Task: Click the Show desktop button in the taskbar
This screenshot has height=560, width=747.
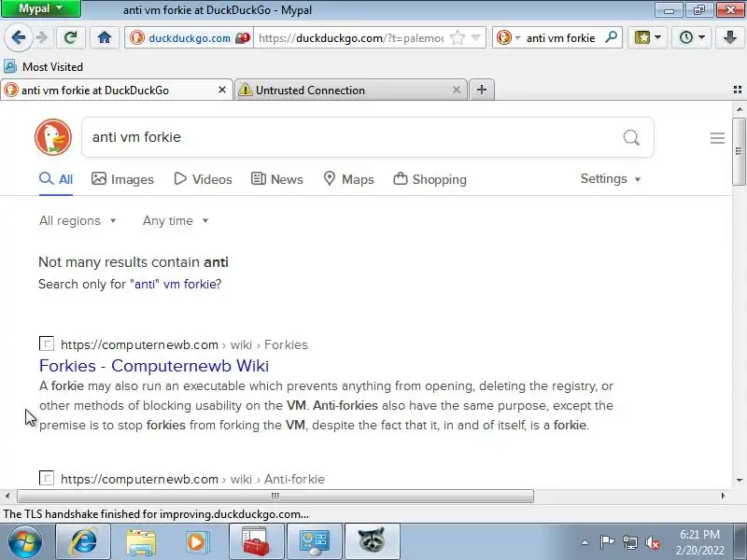Action: click(x=741, y=542)
